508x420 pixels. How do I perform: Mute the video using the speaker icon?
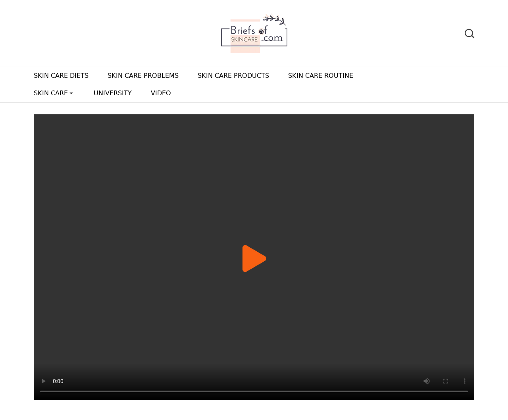click(x=427, y=381)
